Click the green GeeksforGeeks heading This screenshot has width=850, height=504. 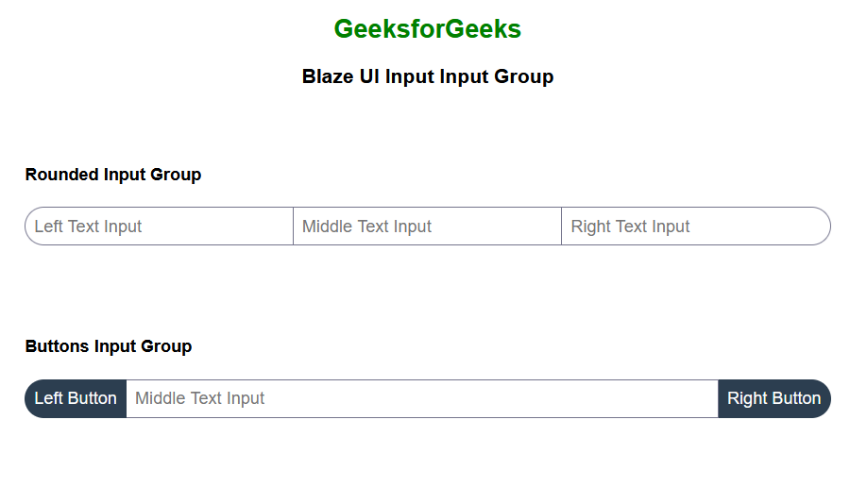tap(427, 29)
